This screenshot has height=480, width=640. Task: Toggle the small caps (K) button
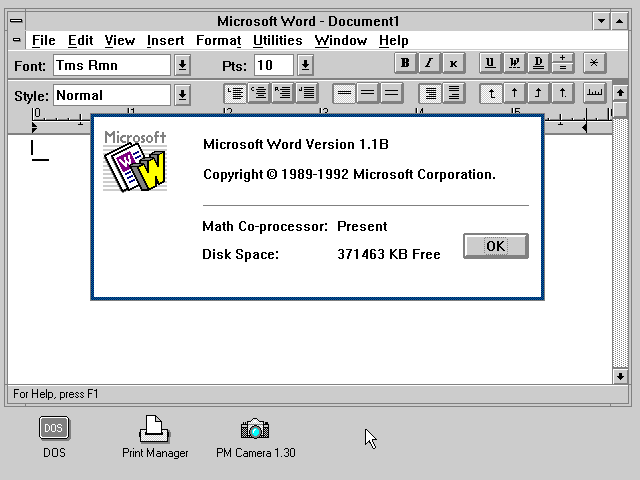[453, 63]
